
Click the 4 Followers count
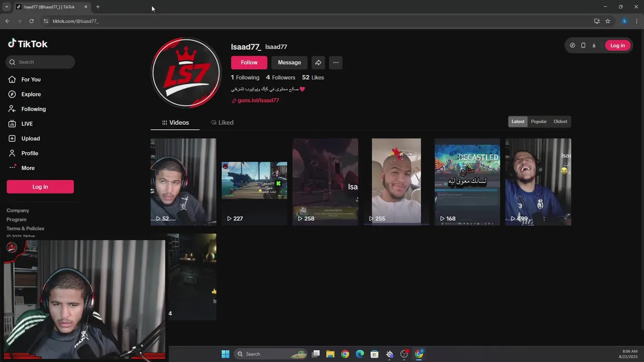(x=281, y=77)
